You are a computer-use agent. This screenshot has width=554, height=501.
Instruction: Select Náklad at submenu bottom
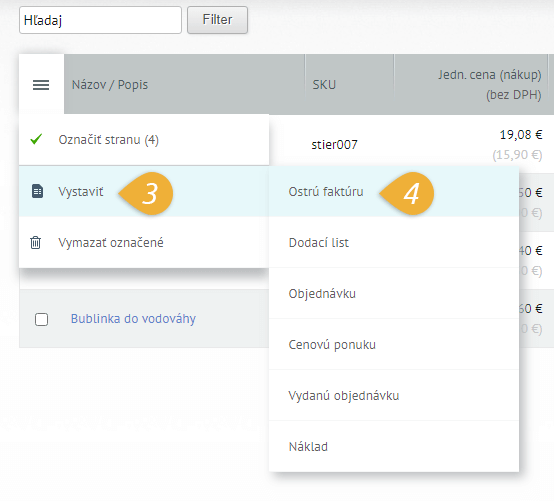tap(394, 446)
